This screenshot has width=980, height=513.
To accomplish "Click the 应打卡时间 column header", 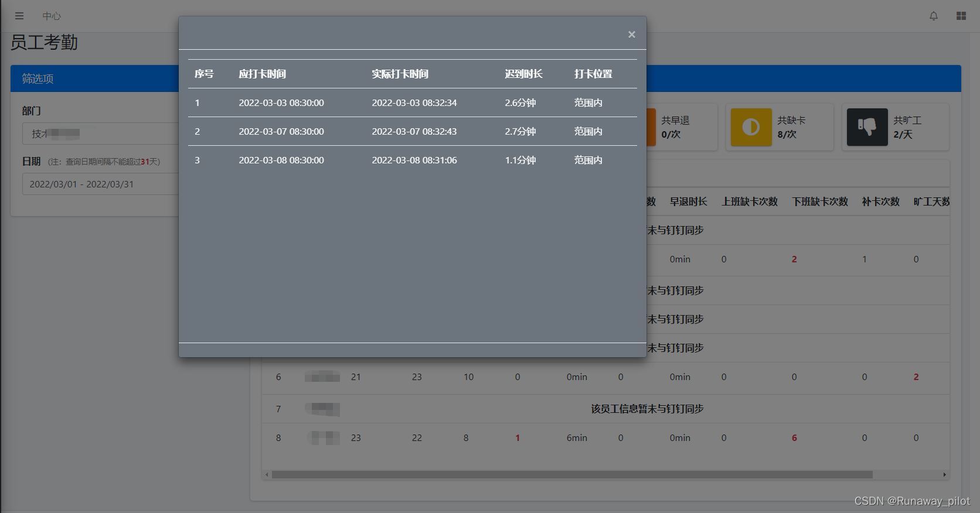I will click(262, 74).
